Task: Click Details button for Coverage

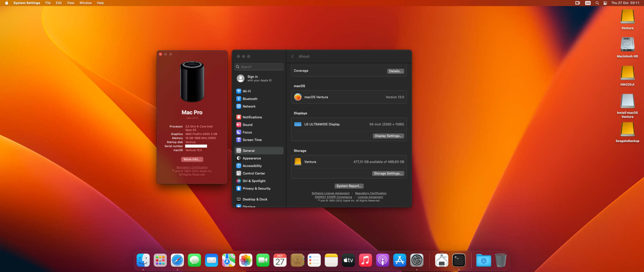Action: coord(395,71)
